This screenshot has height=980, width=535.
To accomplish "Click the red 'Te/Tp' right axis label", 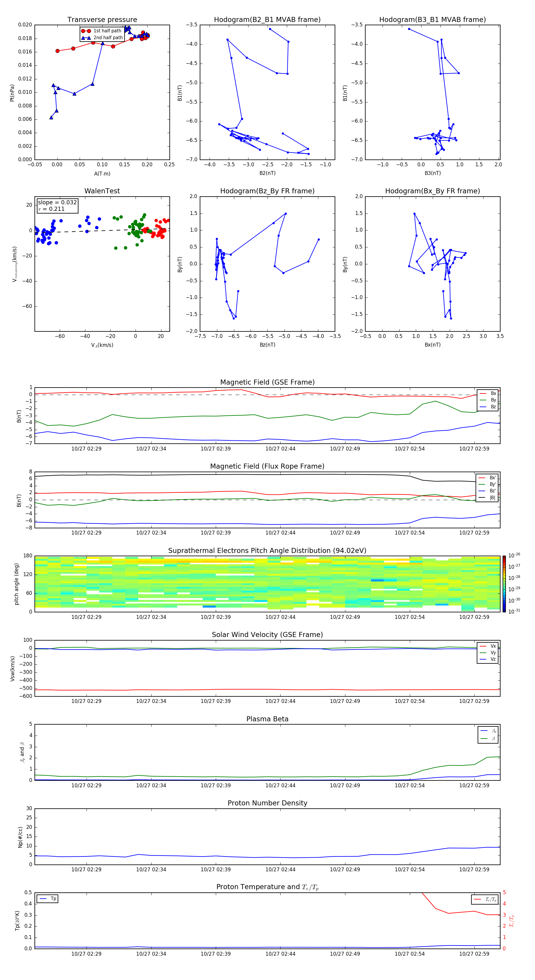I will (512, 921).
